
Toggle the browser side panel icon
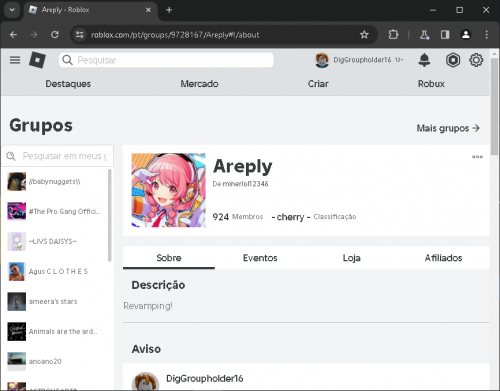pos(445,35)
